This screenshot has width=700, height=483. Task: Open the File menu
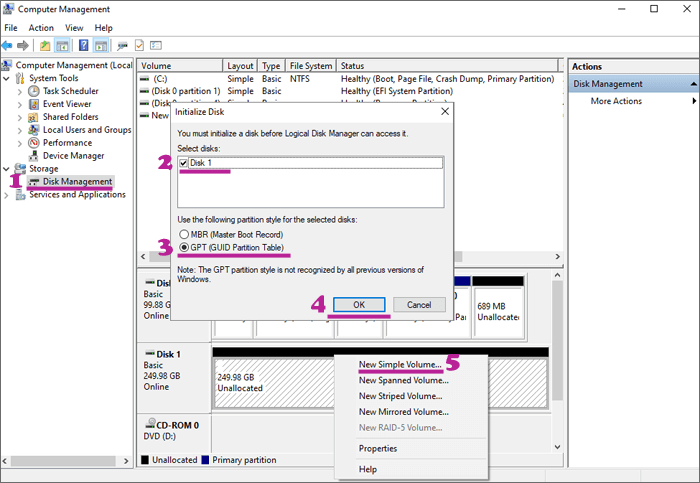click(11, 28)
